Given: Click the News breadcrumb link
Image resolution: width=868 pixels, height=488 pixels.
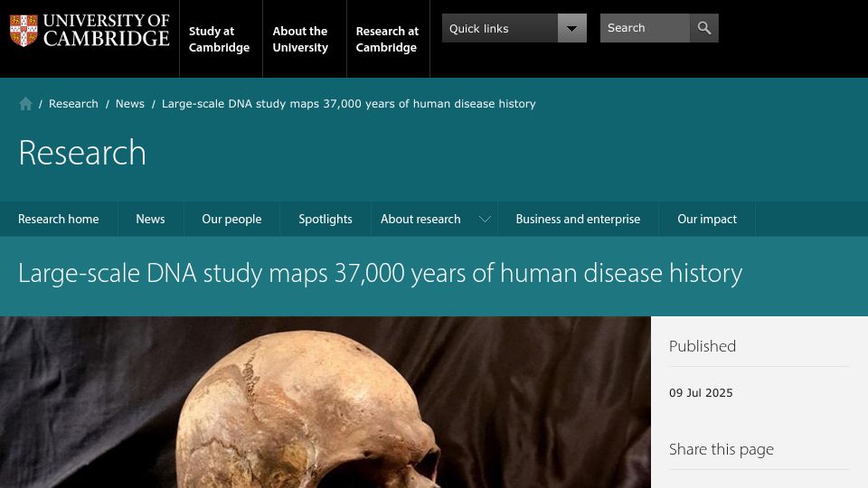Looking at the screenshot, I should [130, 103].
